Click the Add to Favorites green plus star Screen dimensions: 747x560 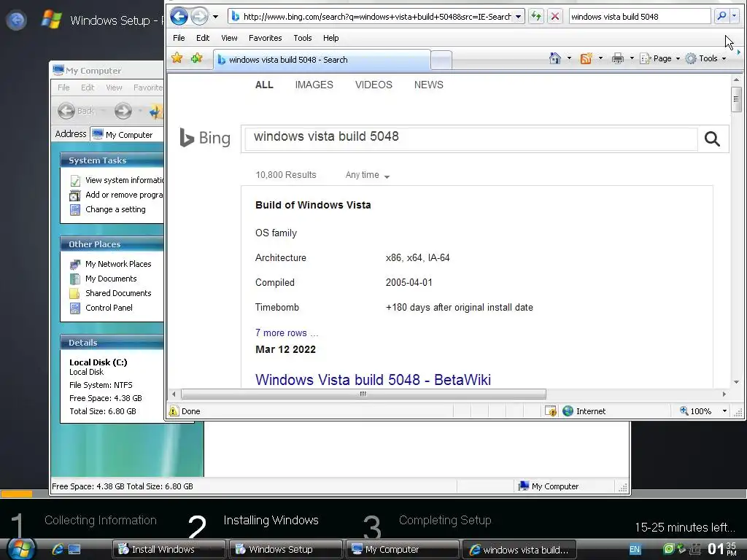coord(196,58)
